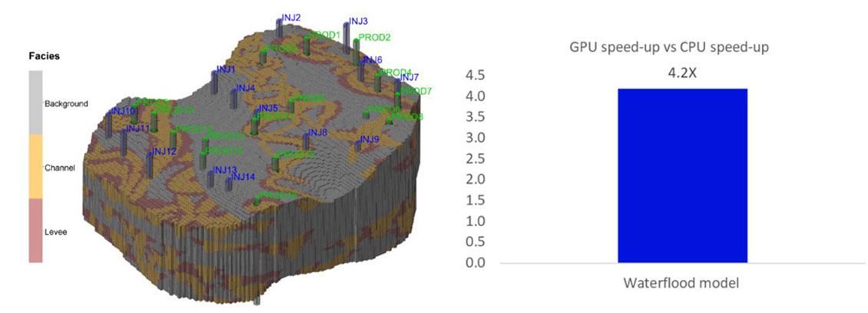
Task: Click the INJ10 well label
Action: 123,112
